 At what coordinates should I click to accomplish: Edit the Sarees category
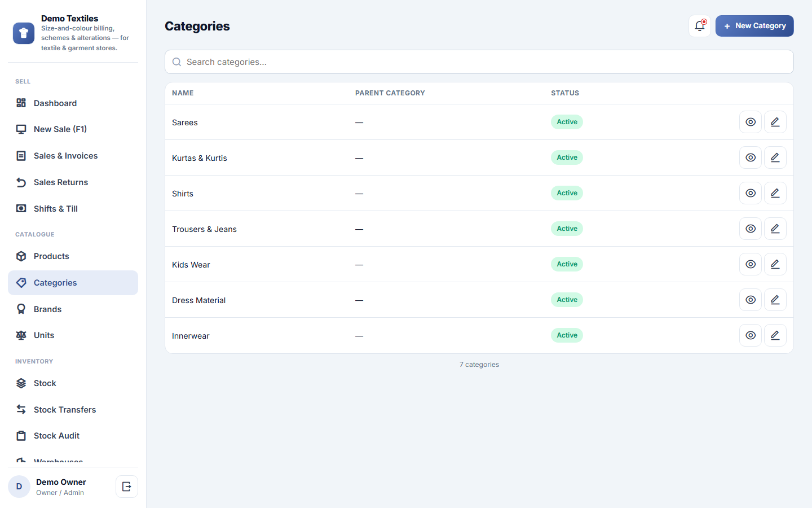coord(775,122)
